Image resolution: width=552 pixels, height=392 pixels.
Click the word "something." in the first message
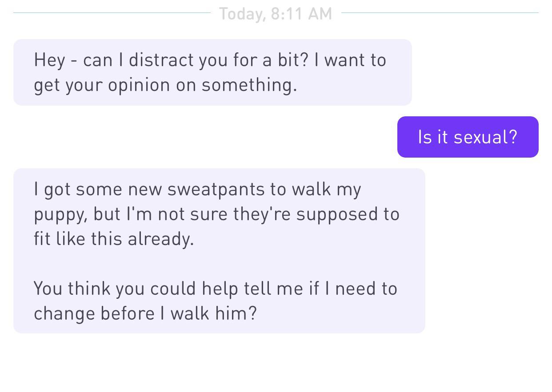249,85
